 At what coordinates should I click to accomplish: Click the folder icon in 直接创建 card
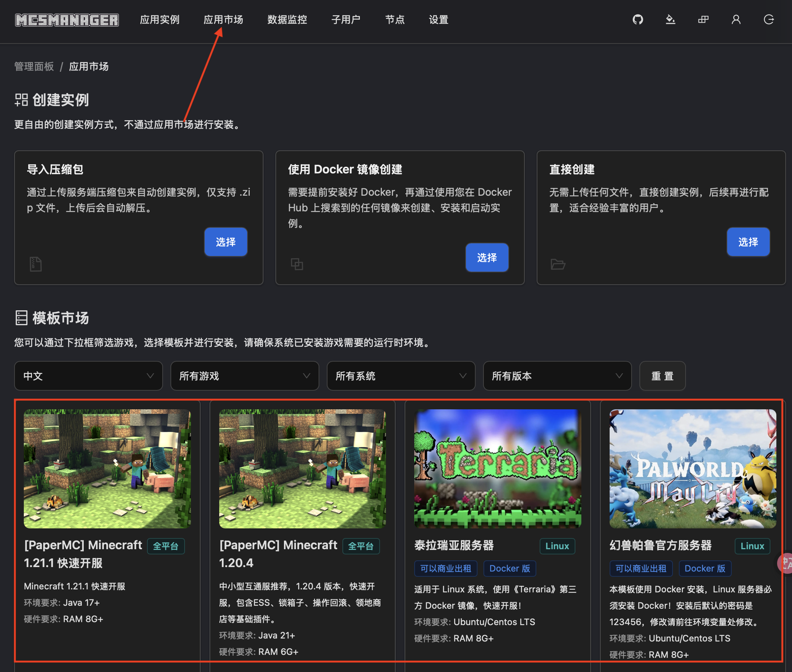click(x=558, y=264)
